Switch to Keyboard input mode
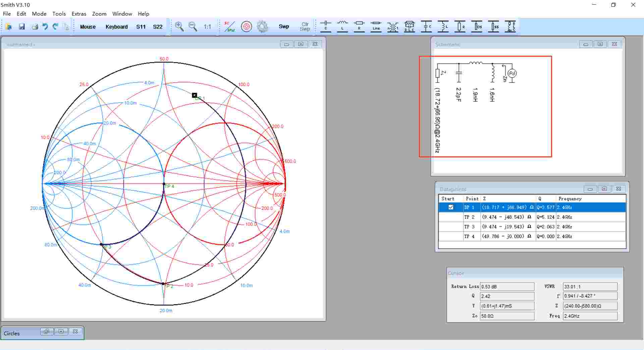The width and height of the screenshot is (644, 350). coord(116,27)
